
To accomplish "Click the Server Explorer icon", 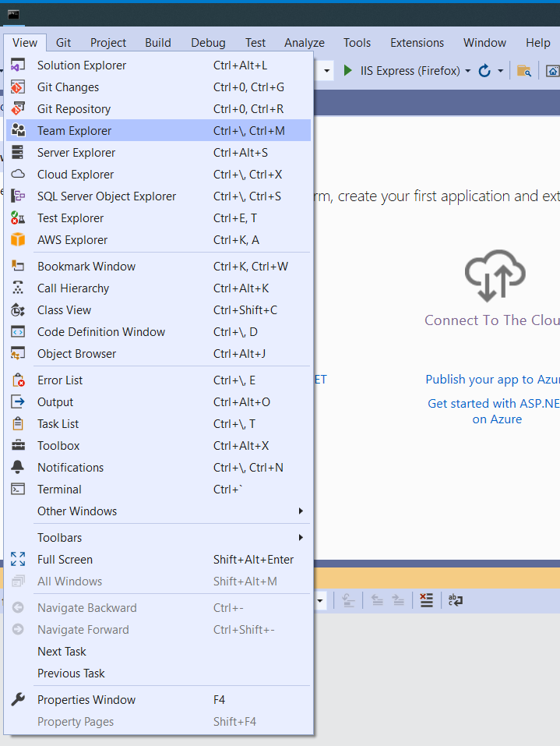I will [x=18, y=152].
